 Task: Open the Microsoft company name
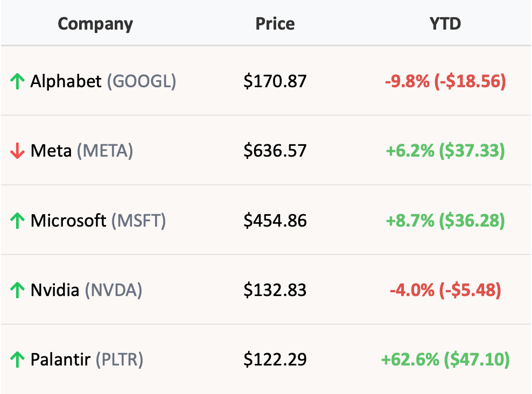point(68,221)
